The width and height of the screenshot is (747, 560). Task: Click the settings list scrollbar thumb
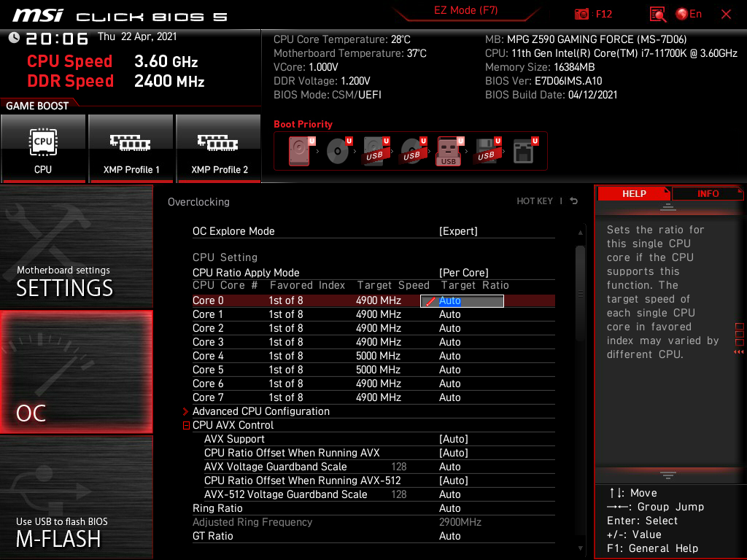580,293
